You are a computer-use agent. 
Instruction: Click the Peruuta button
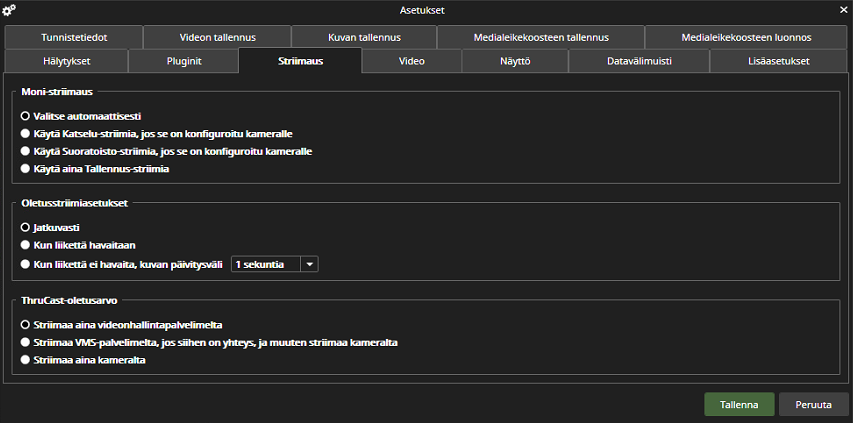click(x=814, y=405)
